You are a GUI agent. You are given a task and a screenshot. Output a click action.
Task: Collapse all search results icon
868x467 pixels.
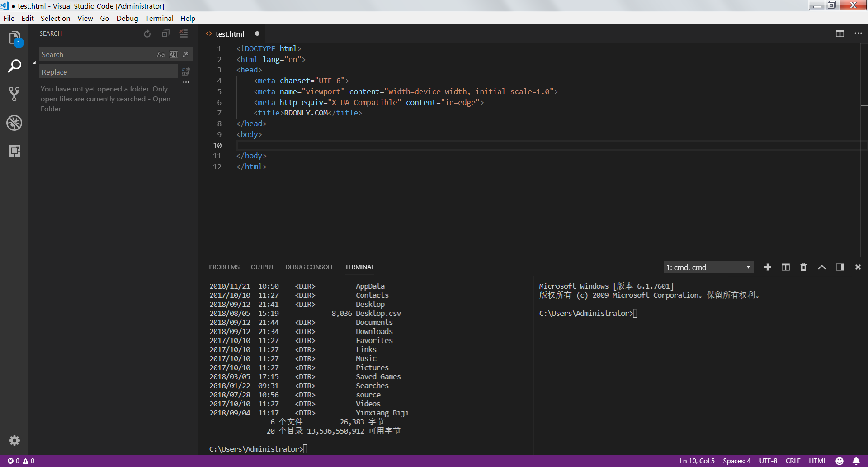(x=165, y=34)
